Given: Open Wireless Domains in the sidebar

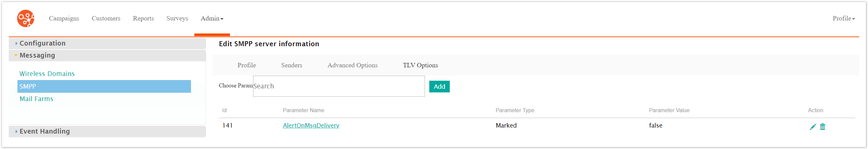Looking at the screenshot, I should click(47, 74).
